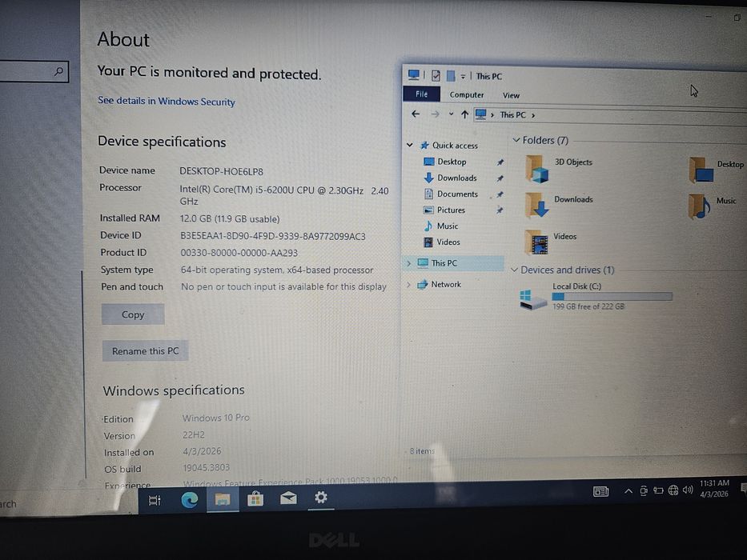Click the network globe tray icon
747x560 pixels.
click(673, 490)
